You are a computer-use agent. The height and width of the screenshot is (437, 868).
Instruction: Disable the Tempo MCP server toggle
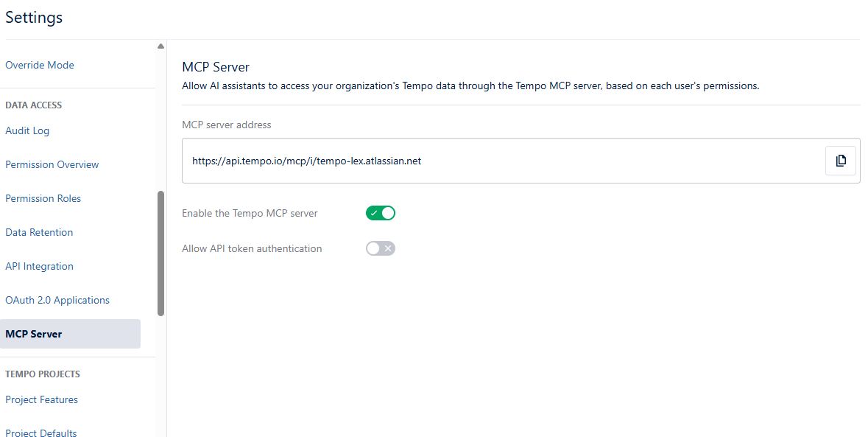tap(381, 213)
